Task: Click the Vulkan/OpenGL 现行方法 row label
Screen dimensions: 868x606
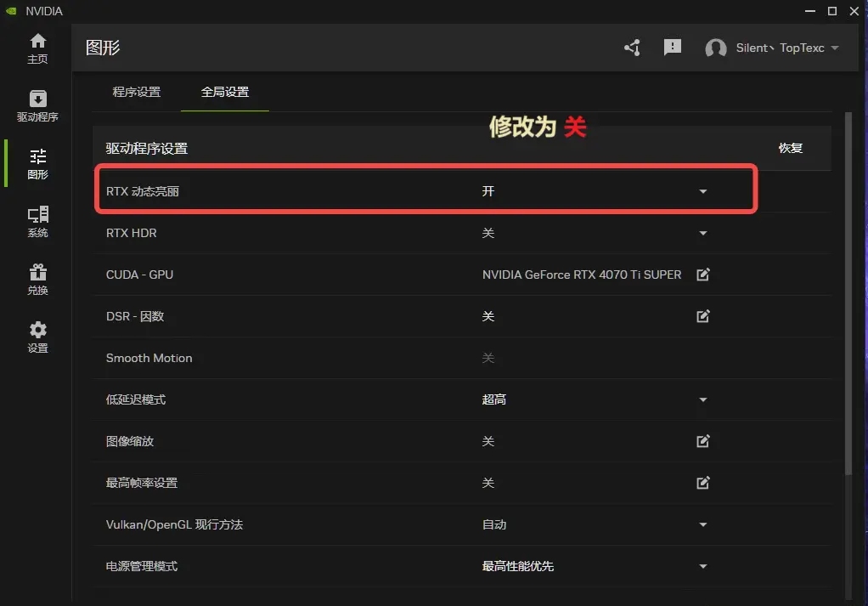Action: (174, 524)
